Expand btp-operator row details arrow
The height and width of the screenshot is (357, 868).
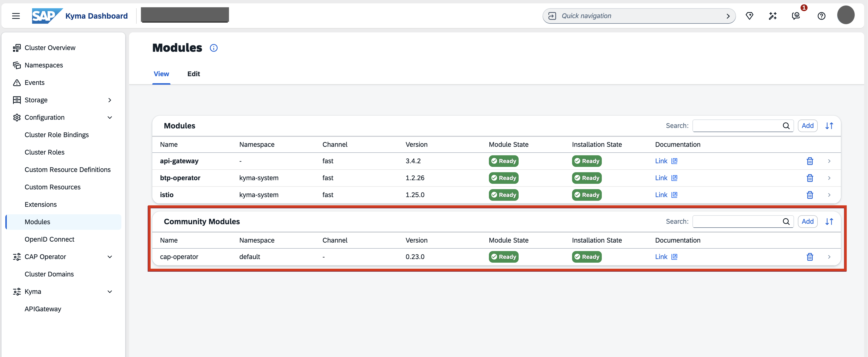coord(829,178)
